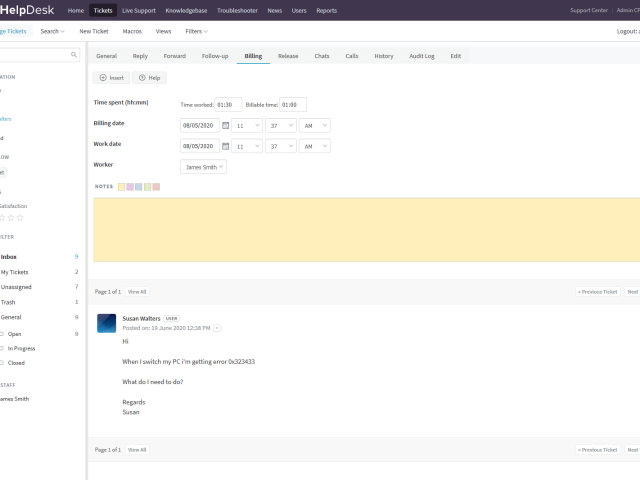
Task: Click the second satisfaction star
Action: [x=11, y=218]
